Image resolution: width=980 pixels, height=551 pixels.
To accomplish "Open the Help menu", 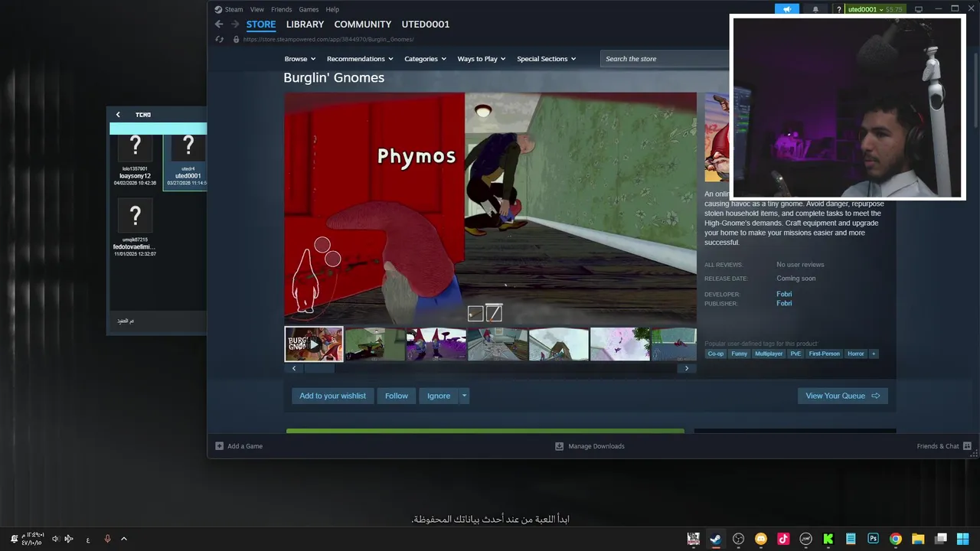I will coord(332,9).
